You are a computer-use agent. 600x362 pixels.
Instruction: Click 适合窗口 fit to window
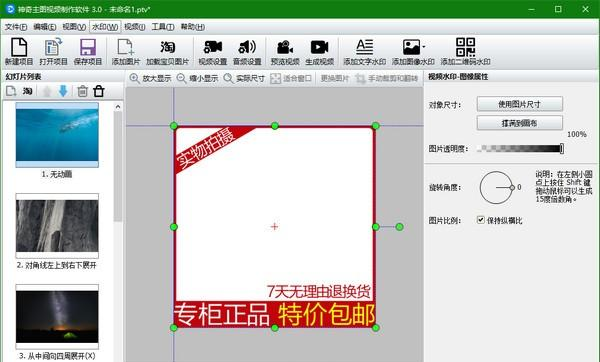pos(291,78)
